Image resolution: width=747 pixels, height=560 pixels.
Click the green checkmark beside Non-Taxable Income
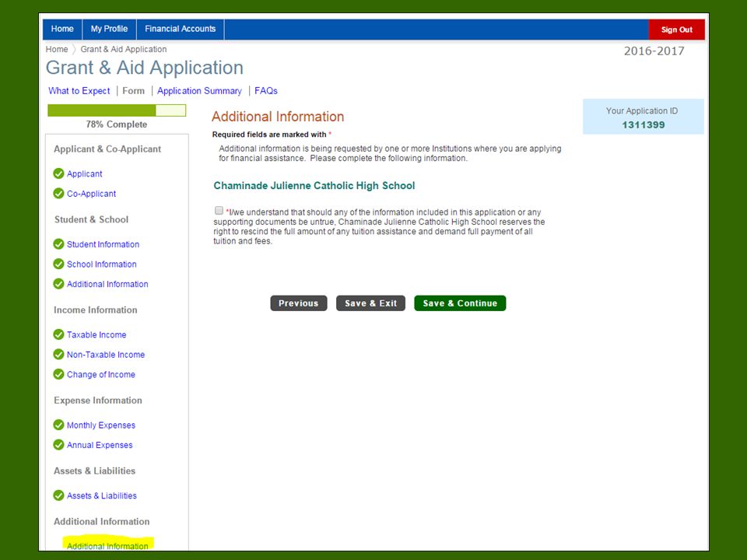[x=58, y=355]
